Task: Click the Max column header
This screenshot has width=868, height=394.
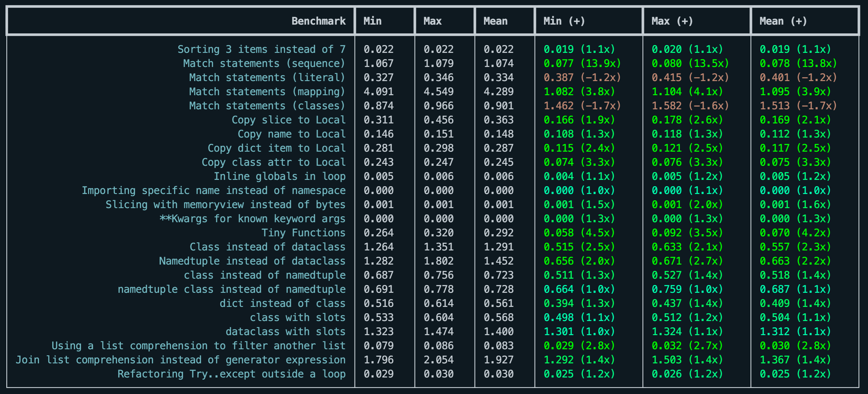Action: (x=432, y=21)
